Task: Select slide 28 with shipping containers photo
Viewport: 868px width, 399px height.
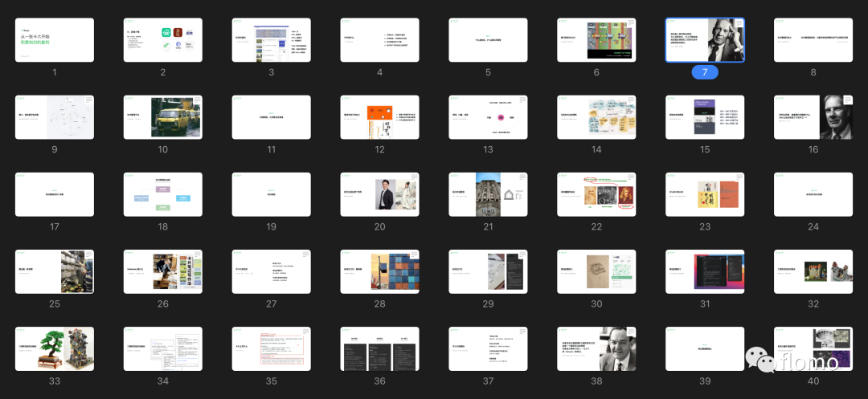Action: 379,271
